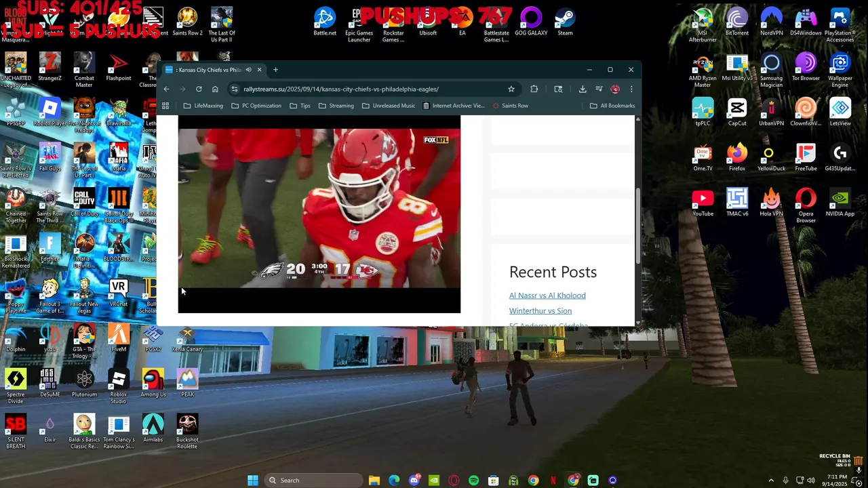Open Tab search icon in Chrome toolbar
The width and height of the screenshot is (868, 488).
tap(558, 89)
